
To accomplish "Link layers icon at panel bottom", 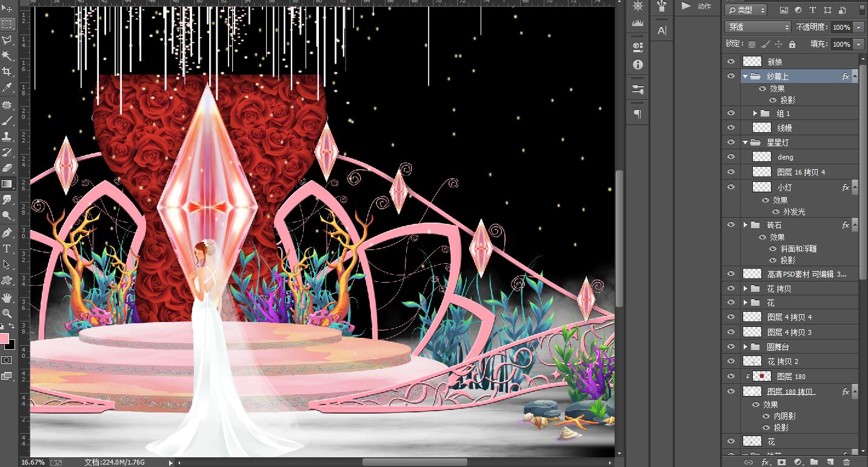I will (x=749, y=462).
